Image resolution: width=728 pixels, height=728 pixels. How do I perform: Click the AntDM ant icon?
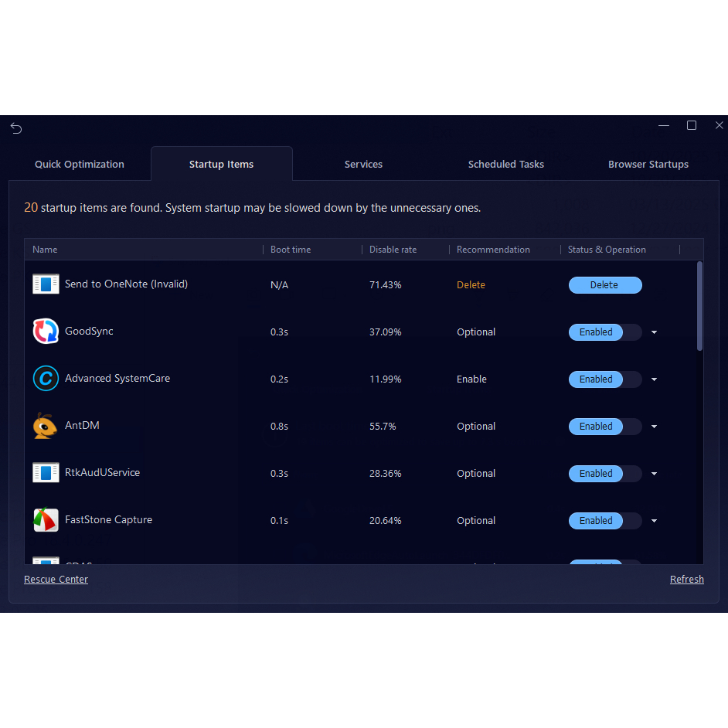[x=45, y=425]
